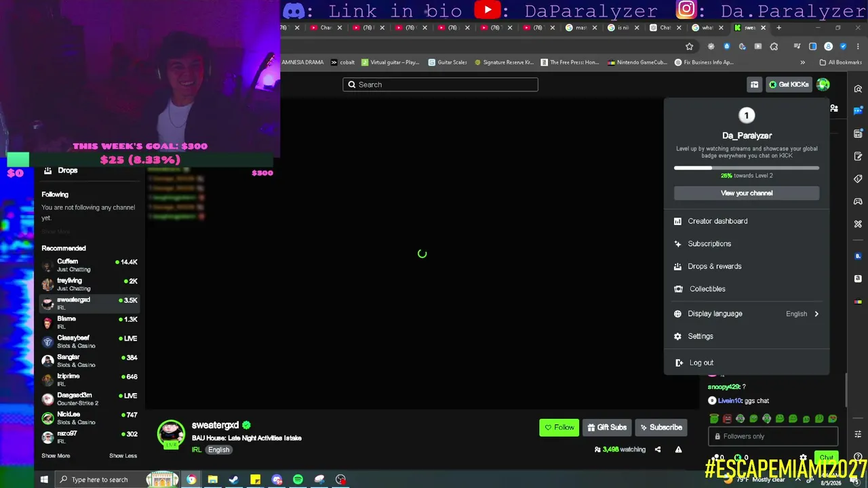Click snoopy429's username in chat

pyautogui.click(x=724, y=387)
